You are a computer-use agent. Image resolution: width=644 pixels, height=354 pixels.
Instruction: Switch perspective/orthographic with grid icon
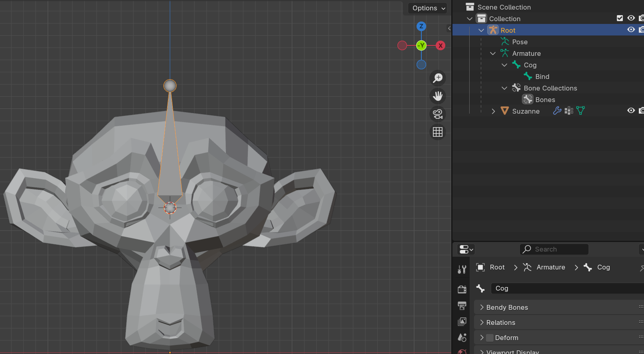438,132
